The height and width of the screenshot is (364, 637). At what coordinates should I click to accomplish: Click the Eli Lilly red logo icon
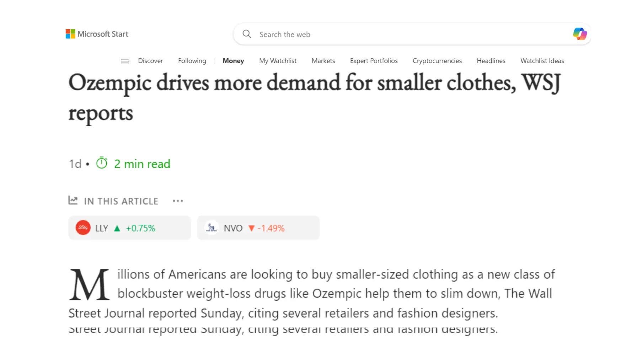tap(83, 228)
